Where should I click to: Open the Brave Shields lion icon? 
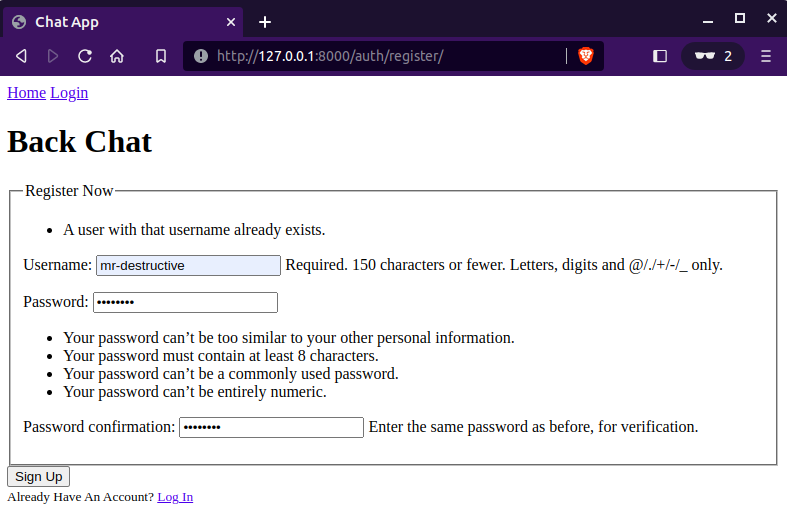tap(586, 56)
